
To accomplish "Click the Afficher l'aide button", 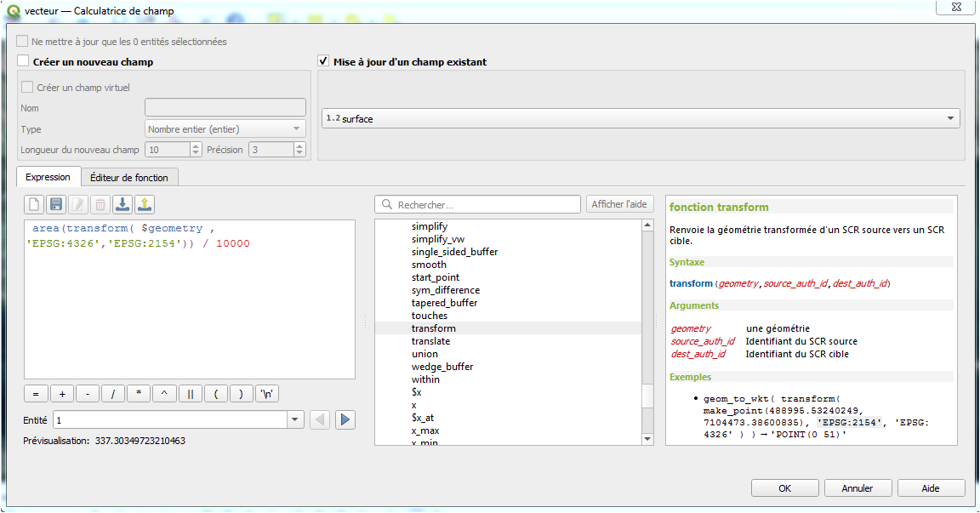I will (619, 203).
